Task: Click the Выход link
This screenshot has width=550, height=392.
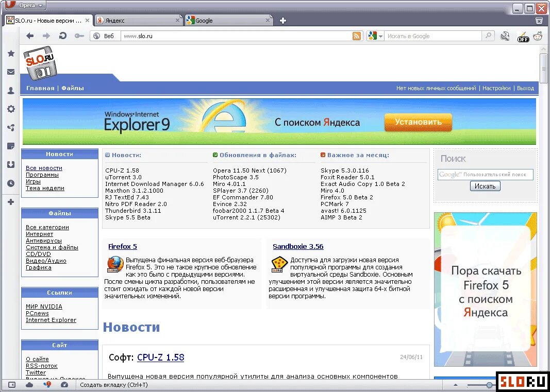Action: click(525, 88)
